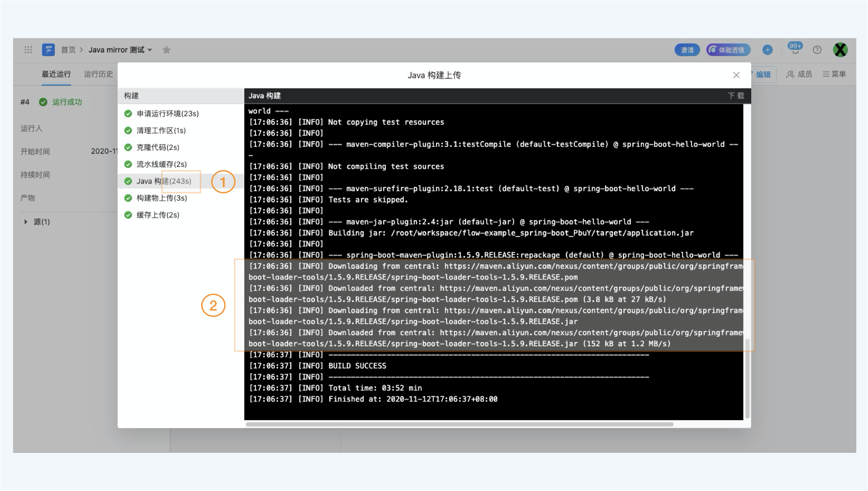Click success icon beside 缓存上传

pyautogui.click(x=128, y=215)
